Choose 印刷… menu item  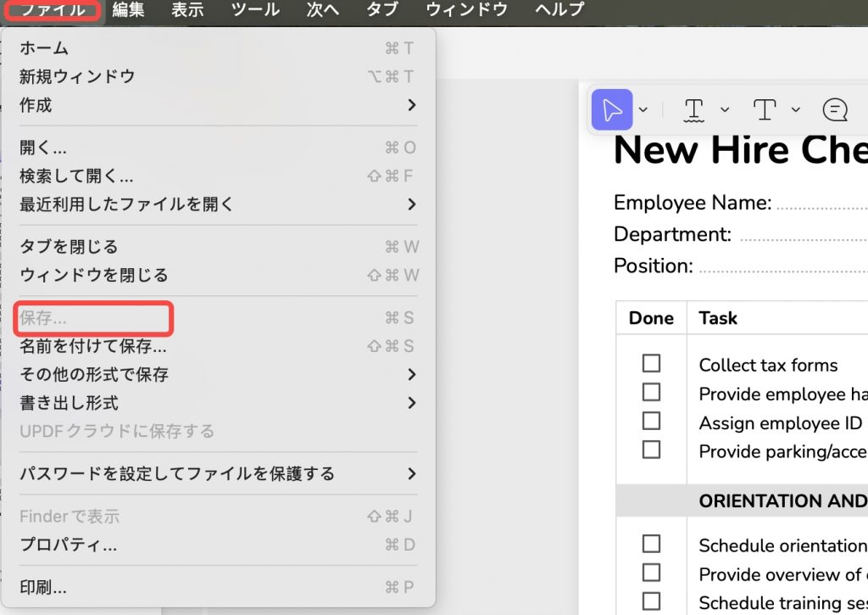[218, 587]
